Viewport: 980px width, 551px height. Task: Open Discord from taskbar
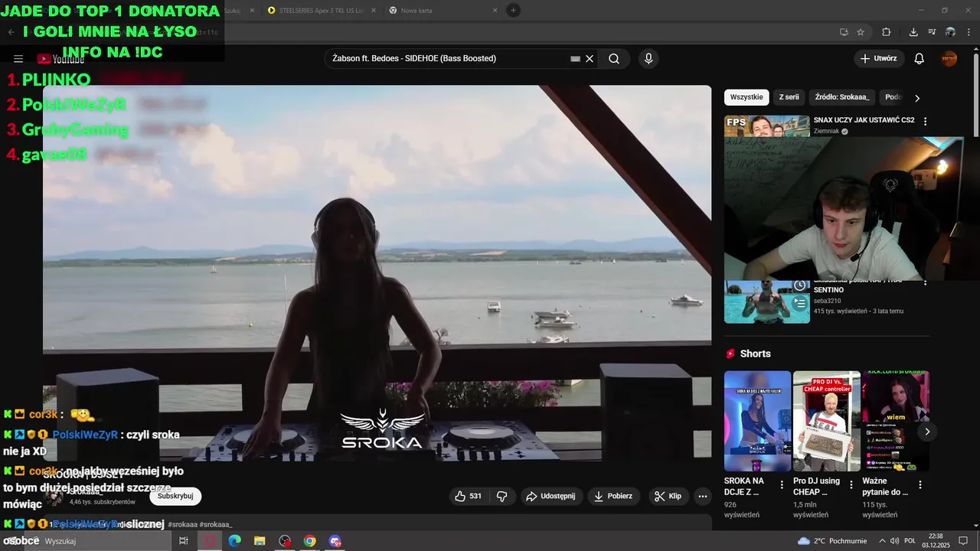(335, 541)
